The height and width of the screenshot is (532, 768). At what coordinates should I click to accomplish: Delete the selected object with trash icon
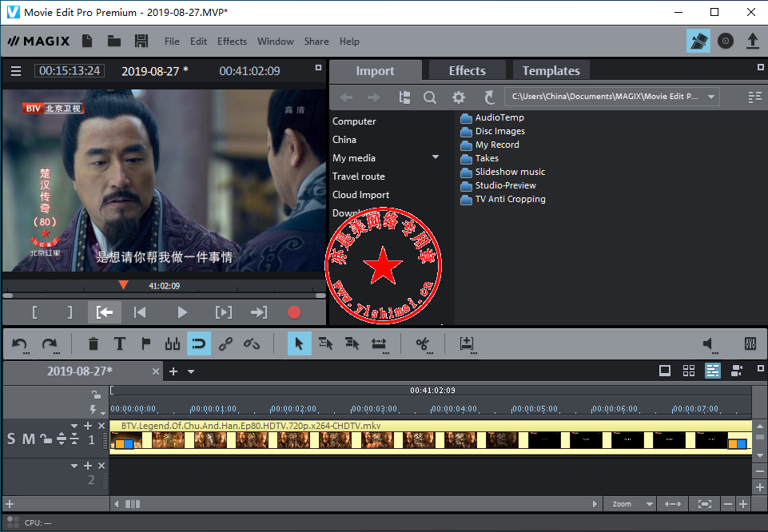[93, 343]
